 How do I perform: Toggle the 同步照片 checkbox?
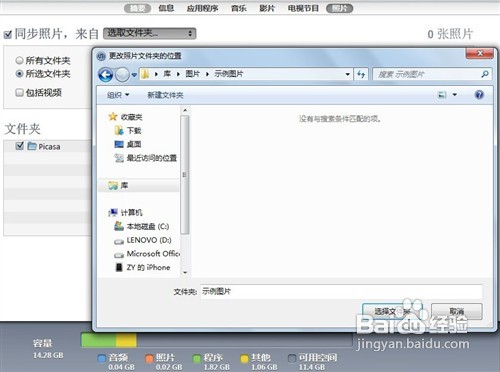point(8,34)
